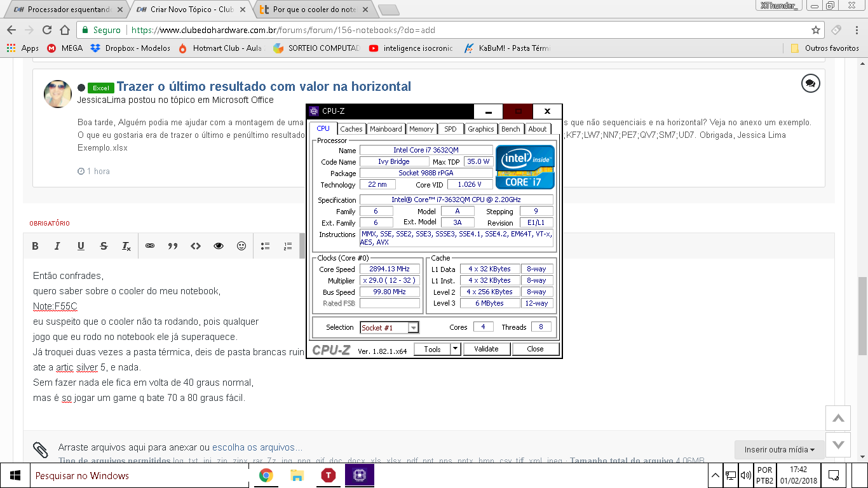868x488 pixels.
Task: Bookmark this page with the star icon
Action: 816,30
